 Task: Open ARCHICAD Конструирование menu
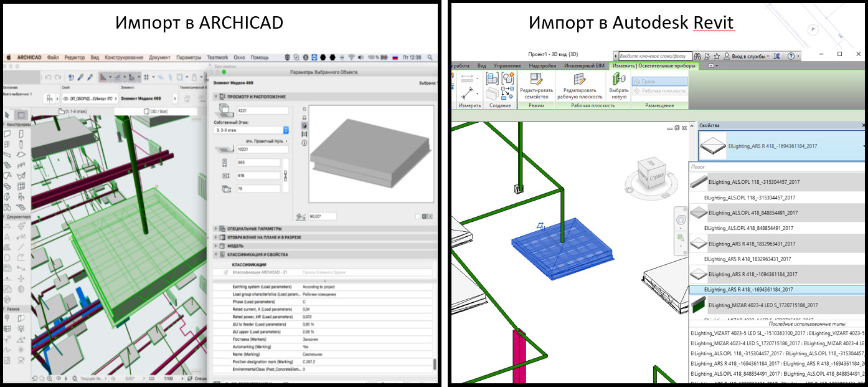coord(124,57)
